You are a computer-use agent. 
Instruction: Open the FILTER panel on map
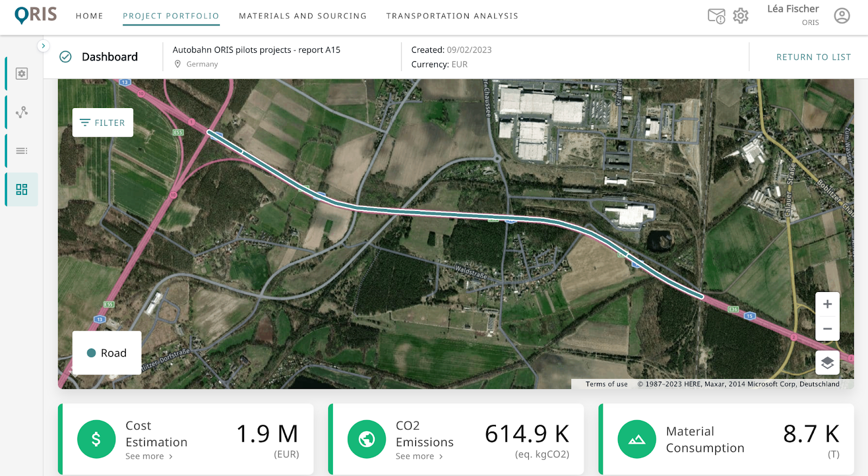[x=103, y=123]
